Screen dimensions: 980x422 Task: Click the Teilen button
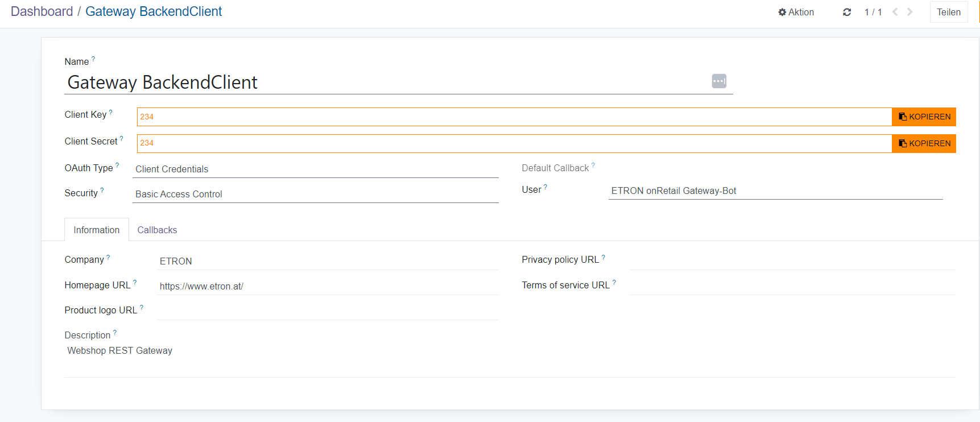948,12
